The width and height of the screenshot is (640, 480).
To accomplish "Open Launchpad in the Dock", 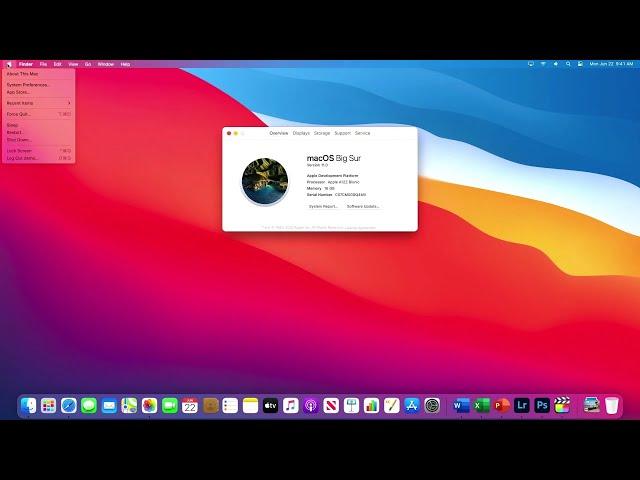I will [49, 405].
